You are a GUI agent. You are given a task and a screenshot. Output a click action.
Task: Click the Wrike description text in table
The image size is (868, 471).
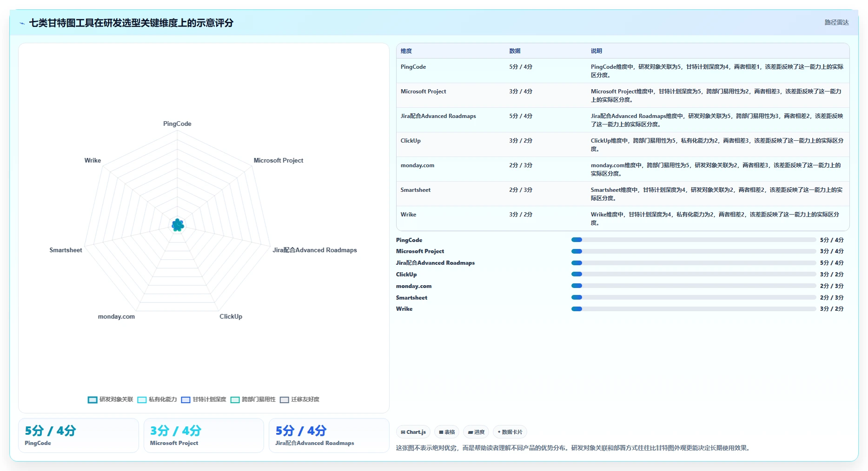[x=715, y=219]
